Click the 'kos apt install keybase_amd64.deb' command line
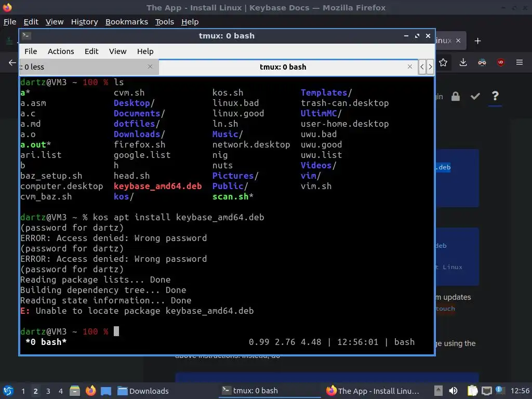 [179, 217]
